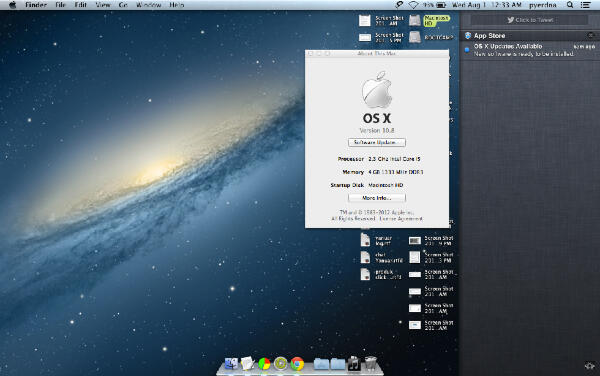Screen dimensions: 600x376
Task: Select the bottommost Screen Shot AM thumbnail
Action: 415,325
